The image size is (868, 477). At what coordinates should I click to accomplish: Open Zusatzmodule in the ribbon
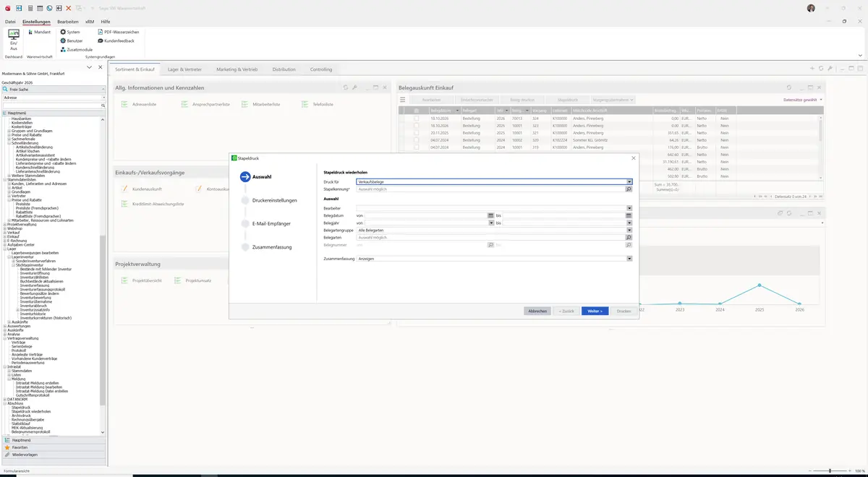coord(76,49)
